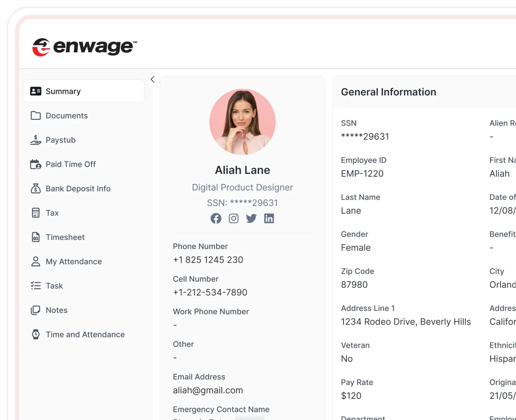
Task: Collapse the sidebar with the chevron
Action: [153, 79]
